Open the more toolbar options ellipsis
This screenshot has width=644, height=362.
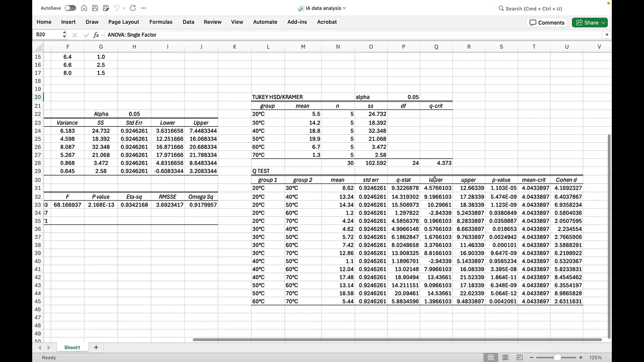144,8
